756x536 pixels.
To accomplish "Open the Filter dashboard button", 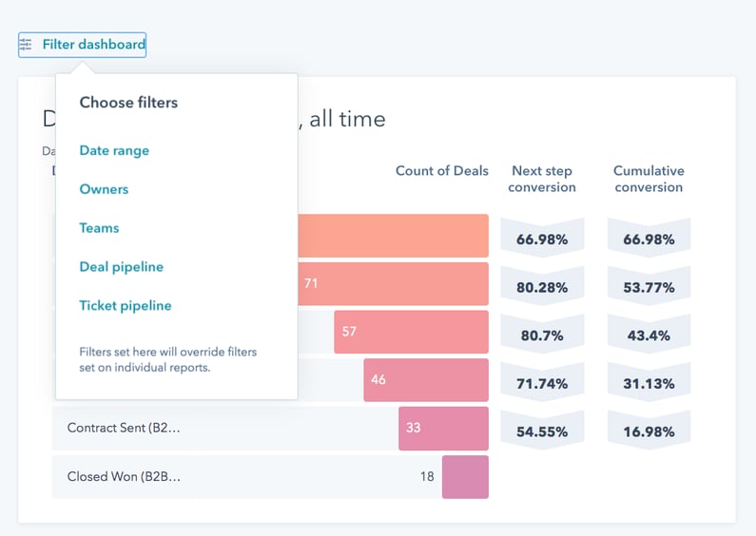I will point(82,45).
